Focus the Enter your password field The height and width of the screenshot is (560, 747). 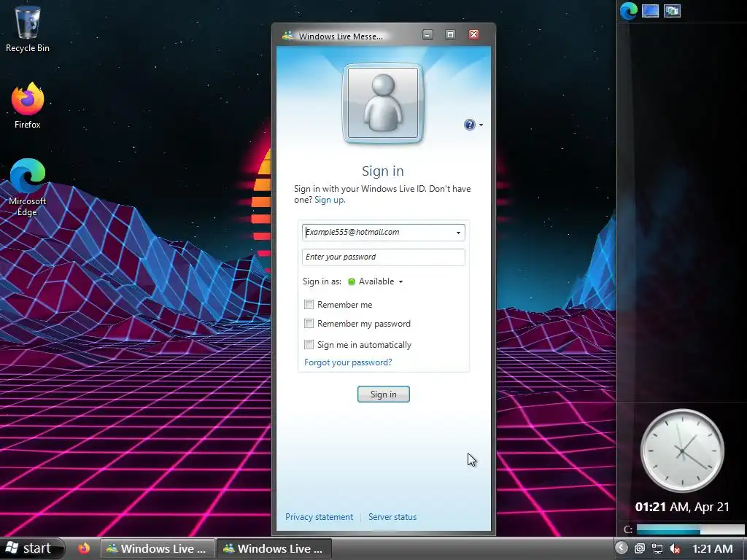[x=384, y=257]
